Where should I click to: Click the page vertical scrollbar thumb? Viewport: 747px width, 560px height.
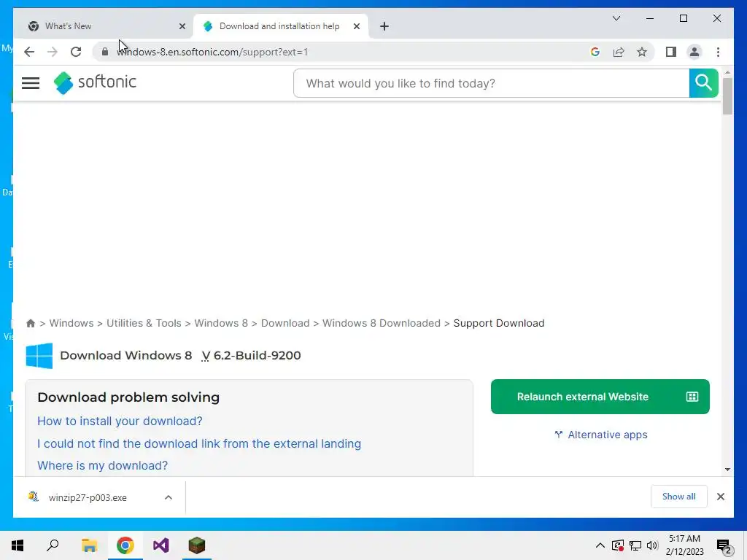coord(727,96)
